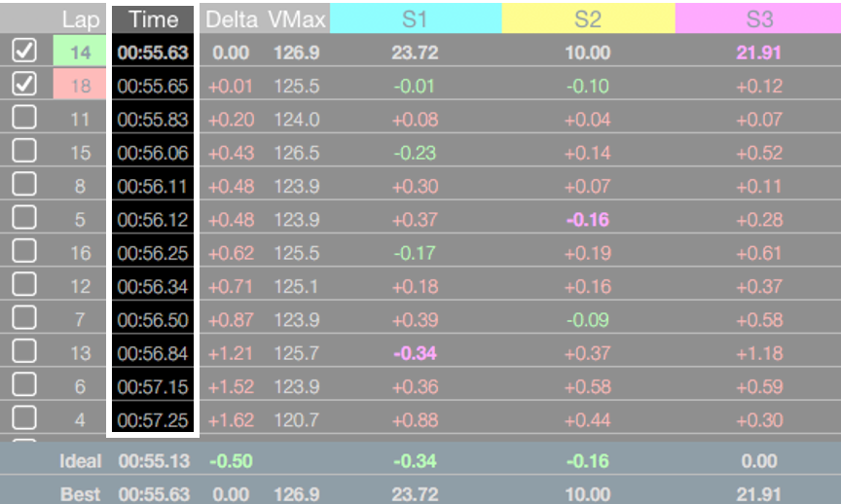The width and height of the screenshot is (841, 504).
Task: Click Ideal delta -0.50
Action: coord(231,461)
